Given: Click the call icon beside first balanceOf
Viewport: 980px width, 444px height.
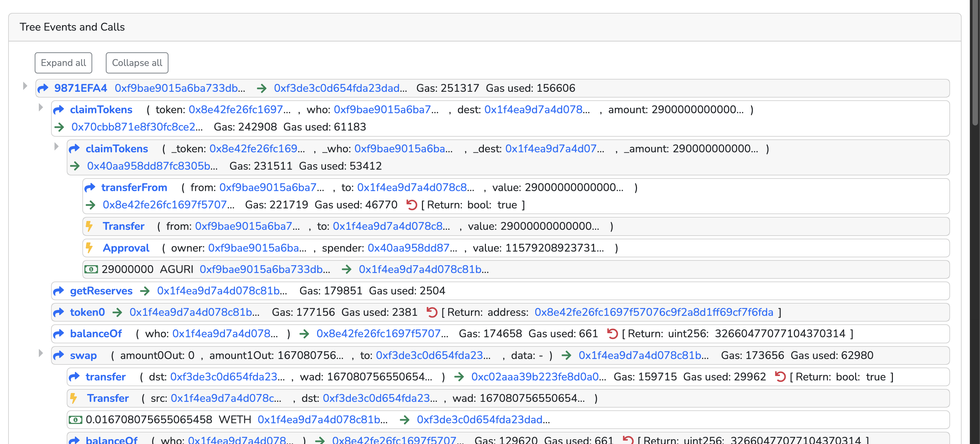Looking at the screenshot, I should pyautogui.click(x=59, y=334).
